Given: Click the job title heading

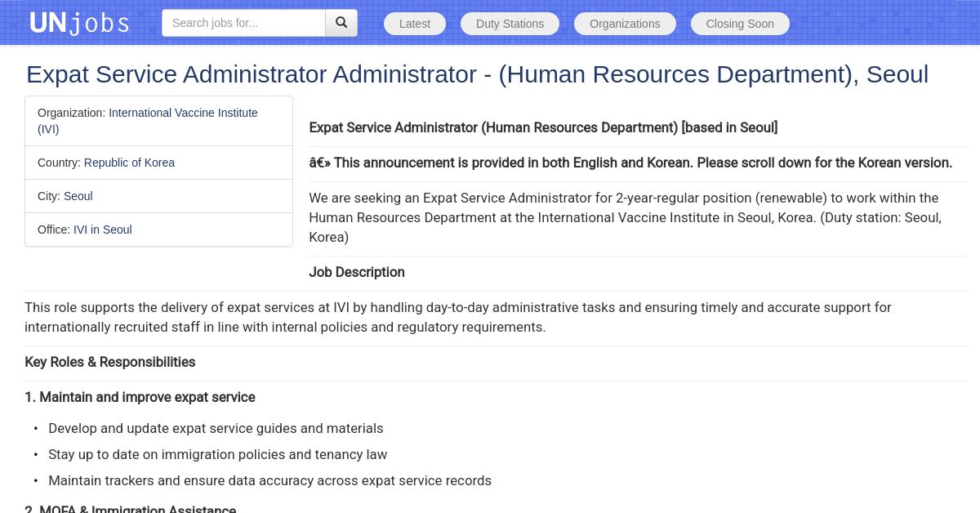Looking at the screenshot, I should point(477,74).
